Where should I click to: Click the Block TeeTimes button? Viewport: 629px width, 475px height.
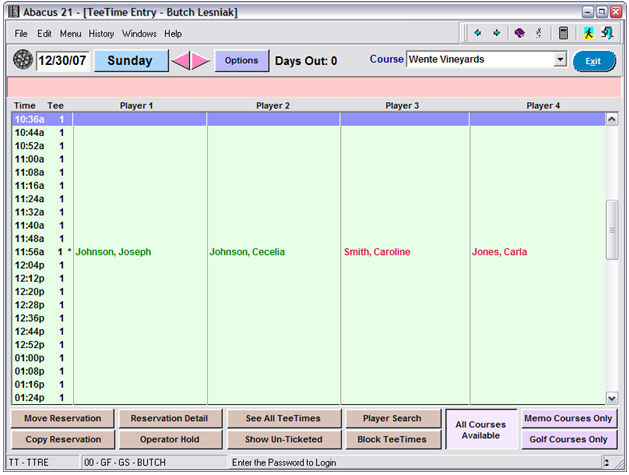click(x=391, y=439)
